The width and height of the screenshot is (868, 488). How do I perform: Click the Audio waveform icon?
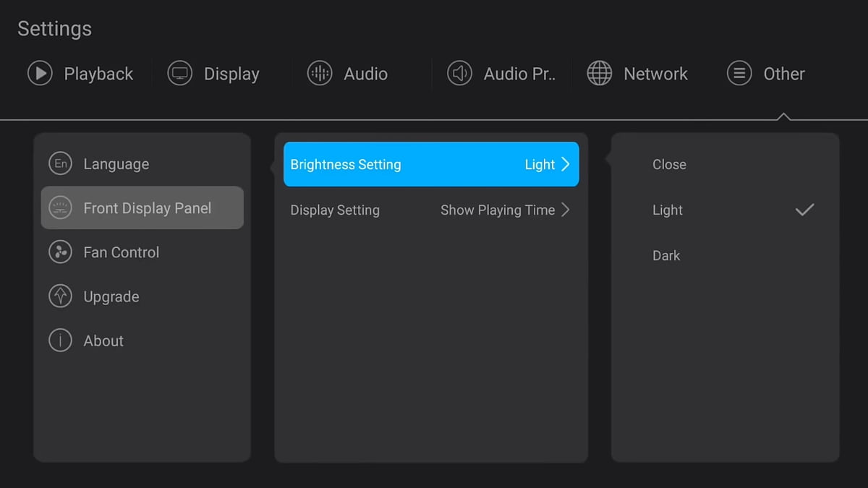[320, 73]
